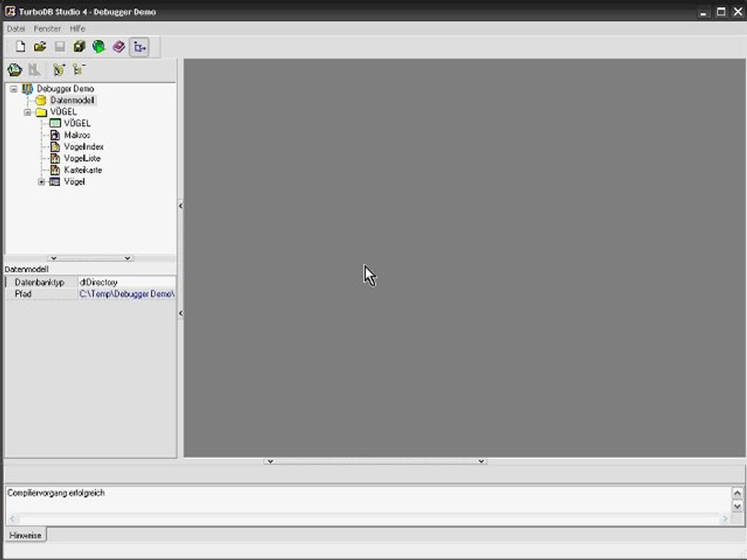Screen dimensions: 747x560
Task: Click the Compilervorgang erfolgreich message
Action: click(x=56, y=493)
